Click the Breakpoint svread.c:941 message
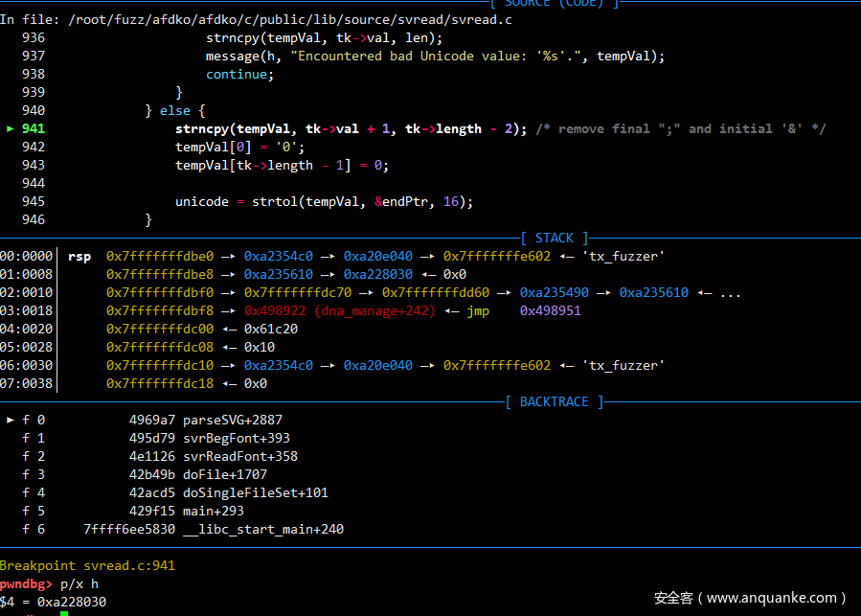861x616 pixels. (87, 565)
